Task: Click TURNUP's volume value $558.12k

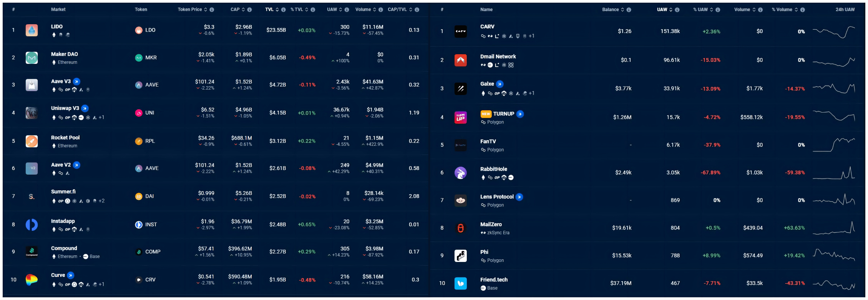Action: 752,117
